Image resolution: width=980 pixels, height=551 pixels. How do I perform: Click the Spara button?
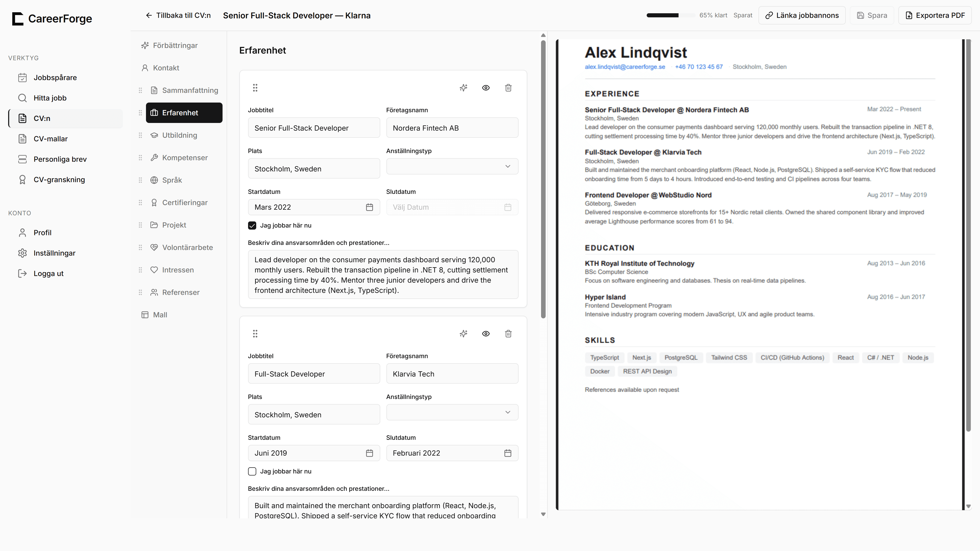pos(872,15)
